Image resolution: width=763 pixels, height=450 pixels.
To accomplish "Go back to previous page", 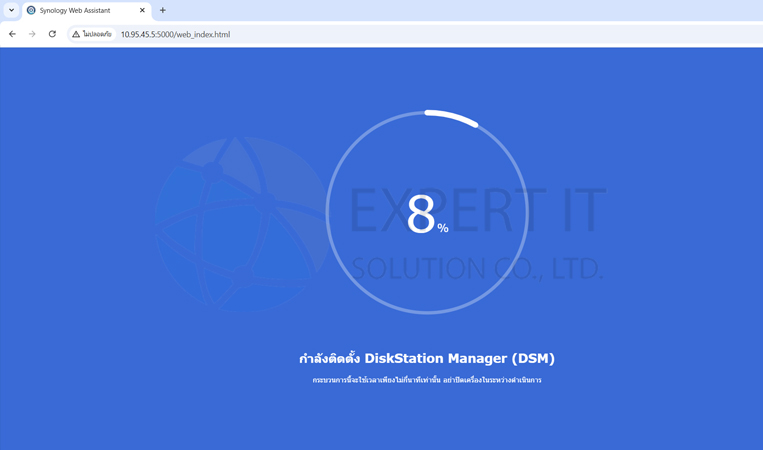I will (13, 34).
